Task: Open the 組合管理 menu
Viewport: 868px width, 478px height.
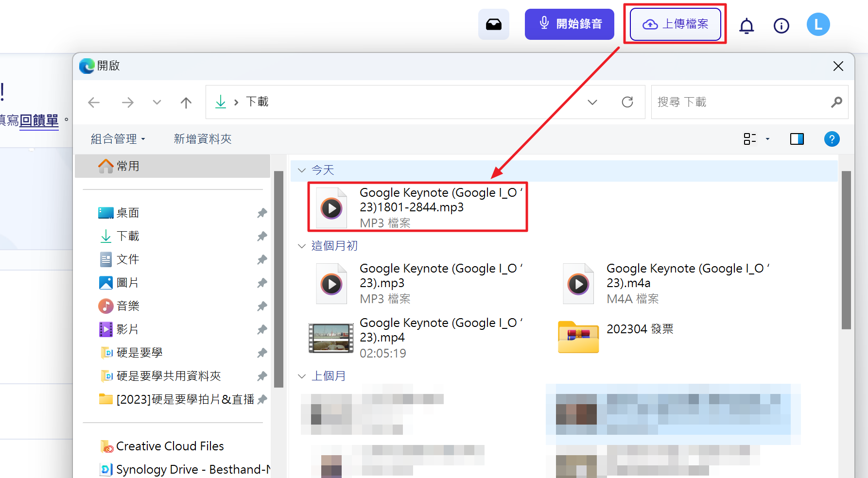Action: pyautogui.click(x=118, y=139)
